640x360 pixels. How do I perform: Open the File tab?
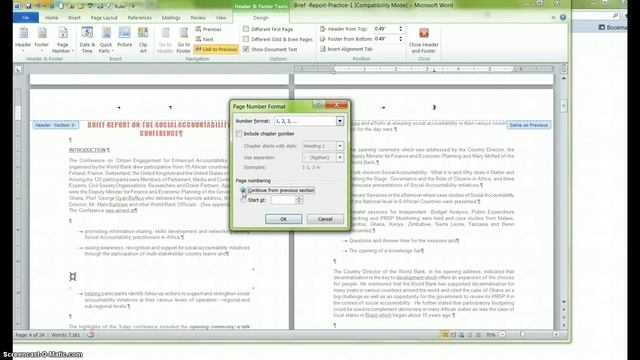click(x=26, y=18)
